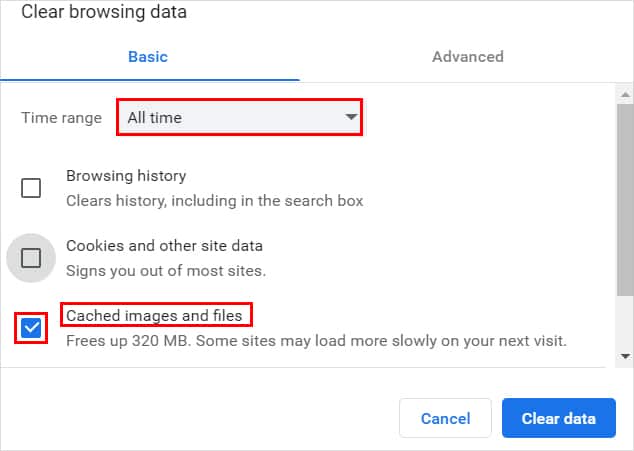634x451 pixels.
Task: Click the Browsing history label
Action: 126,176
